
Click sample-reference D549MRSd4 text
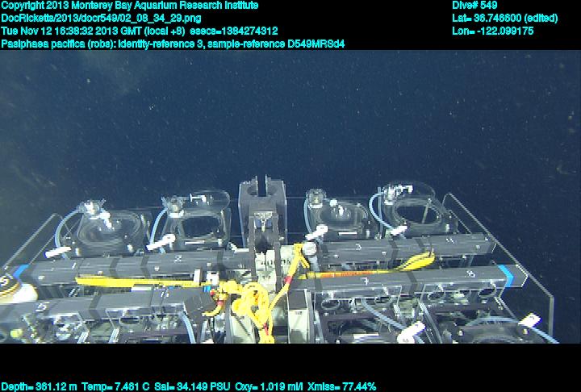[276, 44]
